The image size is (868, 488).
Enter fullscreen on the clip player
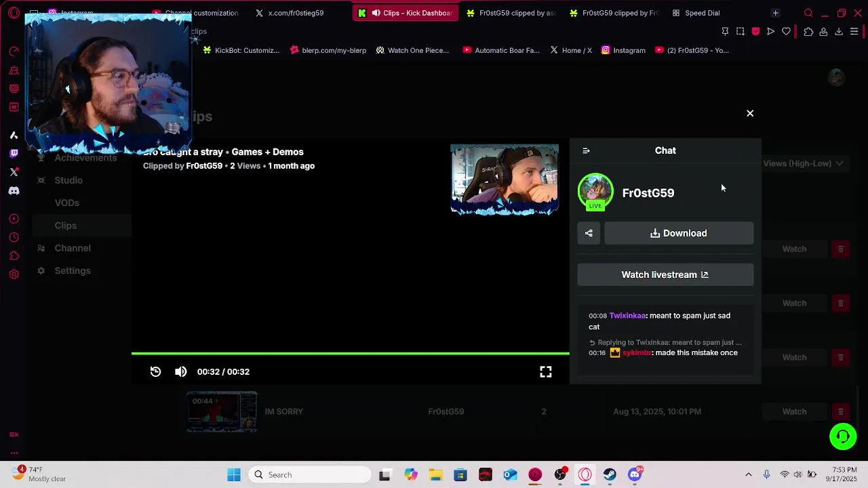546,371
